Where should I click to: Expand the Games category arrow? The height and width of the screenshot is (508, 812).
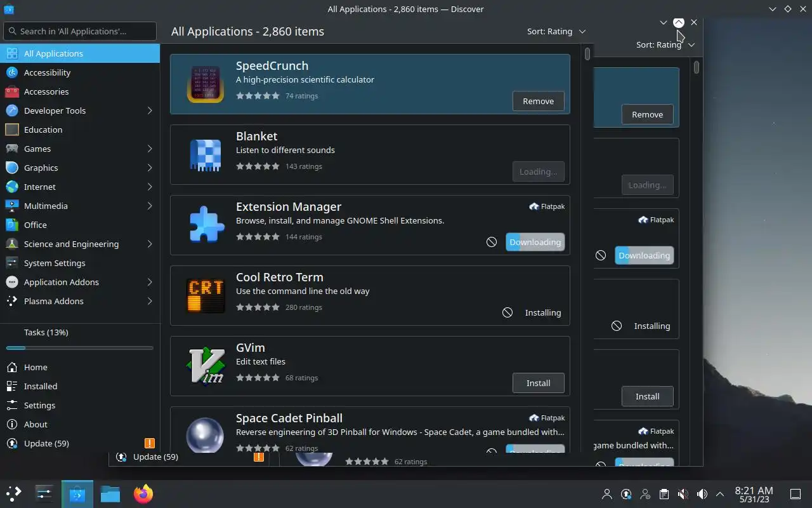150,149
